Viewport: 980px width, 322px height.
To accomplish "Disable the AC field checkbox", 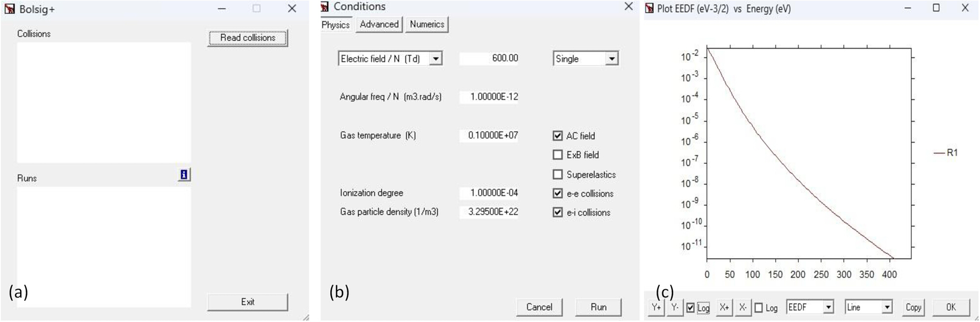I will pyautogui.click(x=558, y=136).
